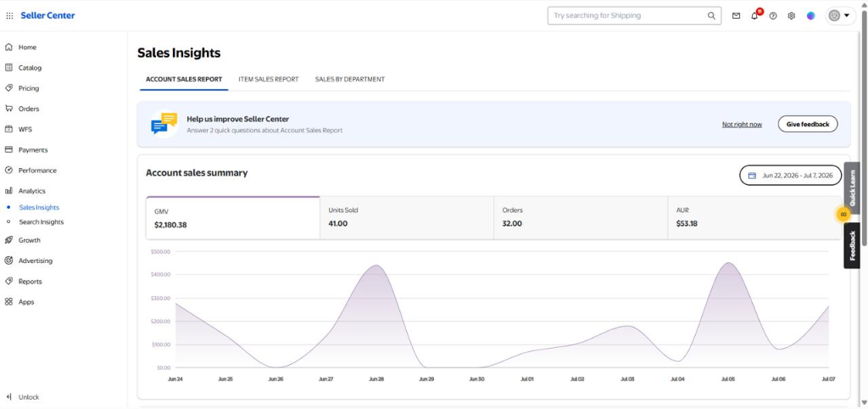Open the Payments menu label
868x409 pixels.
(33, 149)
